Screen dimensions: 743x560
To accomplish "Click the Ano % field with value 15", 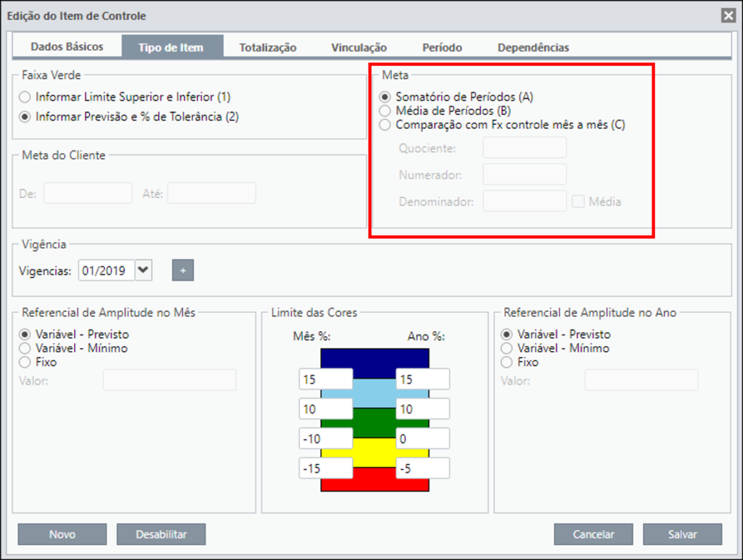I will tap(423, 379).
